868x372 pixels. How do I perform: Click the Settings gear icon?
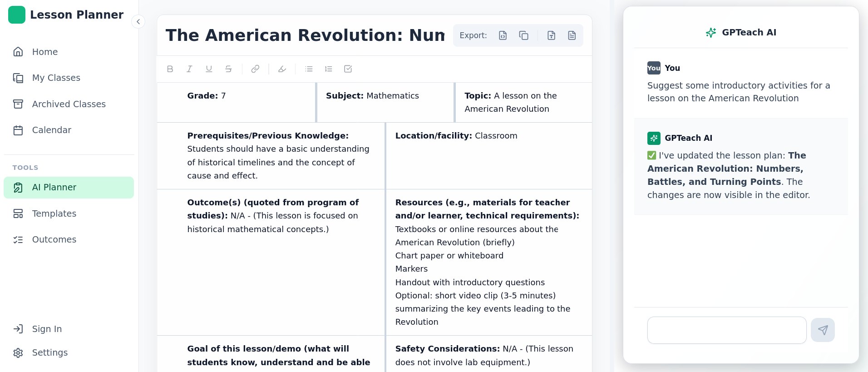point(18,353)
